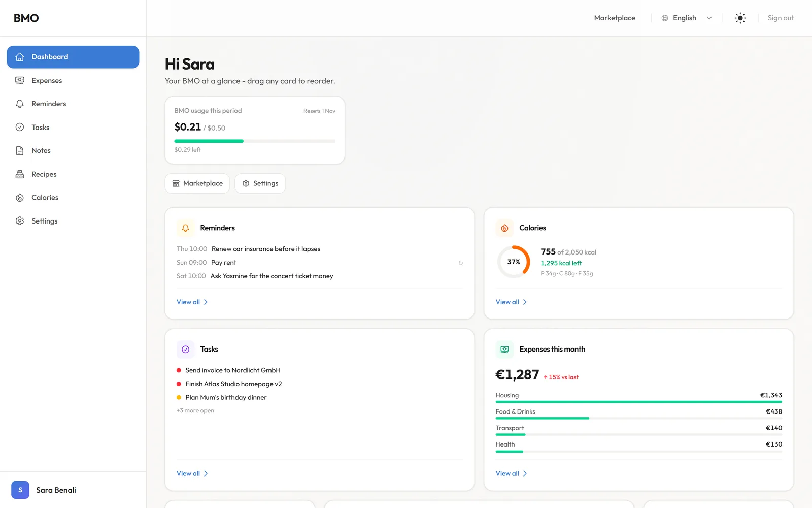This screenshot has width=812, height=508.
Task: Click 'Ask Yasmine for the concert ticket money'
Action: click(272, 276)
